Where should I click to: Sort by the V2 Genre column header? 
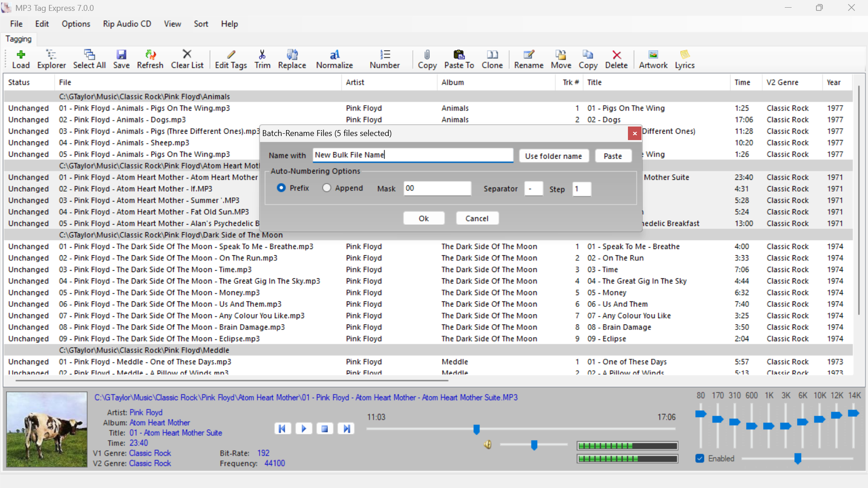(792, 82)
